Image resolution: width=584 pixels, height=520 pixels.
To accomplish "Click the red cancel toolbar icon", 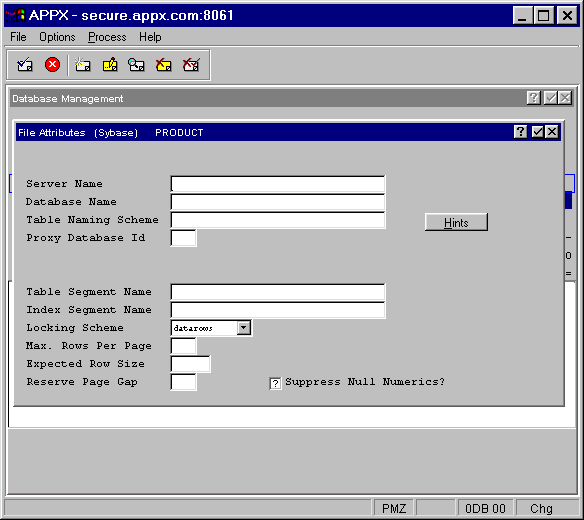I will tap(52, 65).
